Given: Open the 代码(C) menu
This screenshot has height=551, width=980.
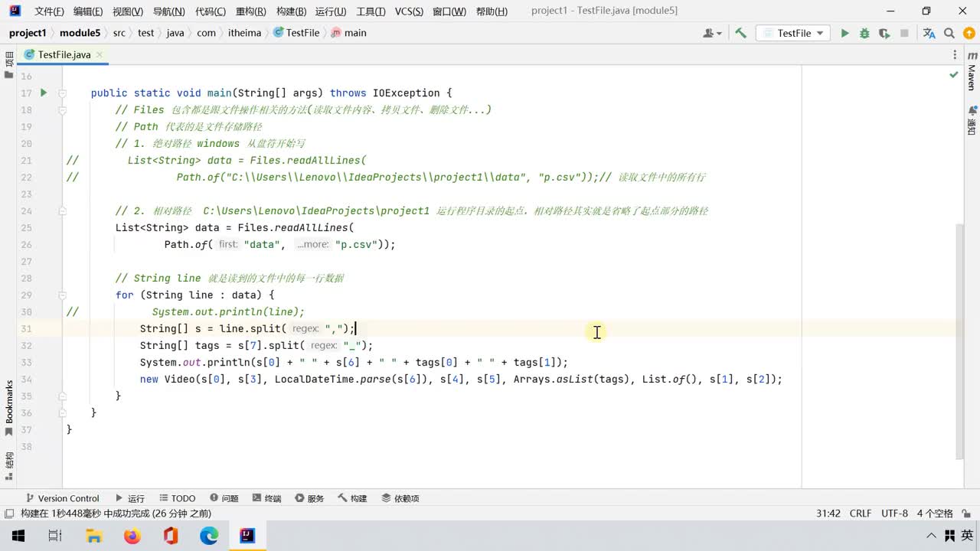Looking at the screenshot, I should (211, 11).
